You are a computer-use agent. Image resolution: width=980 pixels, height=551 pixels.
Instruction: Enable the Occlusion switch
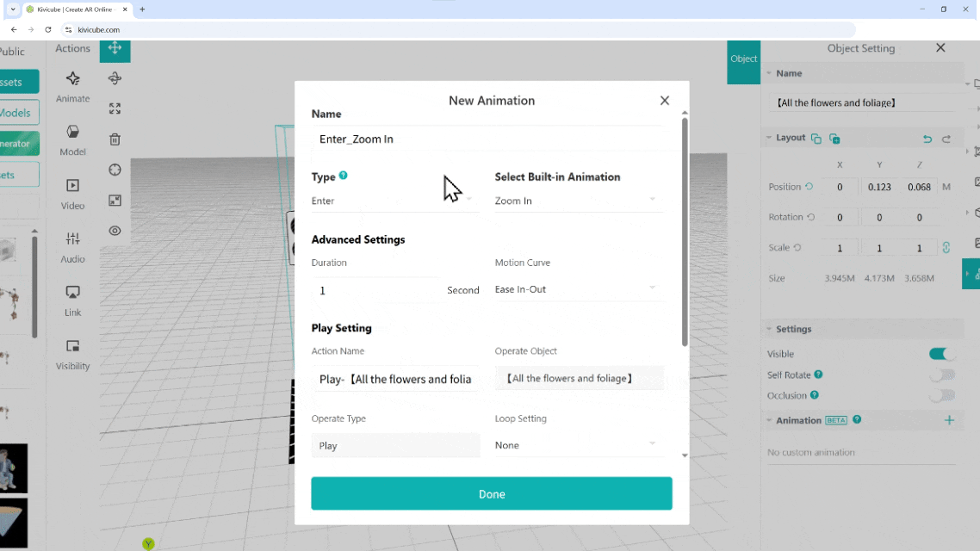(x=941, y=395)
